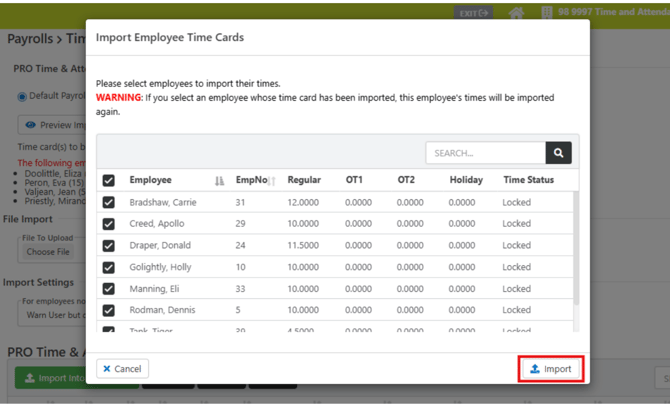
Task: Sort by the Employee column sort icon
Action: click(x=219, y=181)
